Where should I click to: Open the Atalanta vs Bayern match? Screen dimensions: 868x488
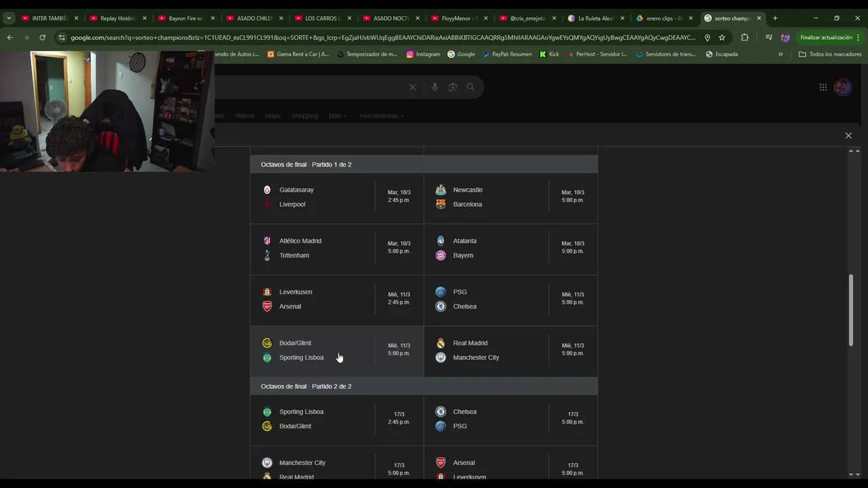[x=511, y=249]
